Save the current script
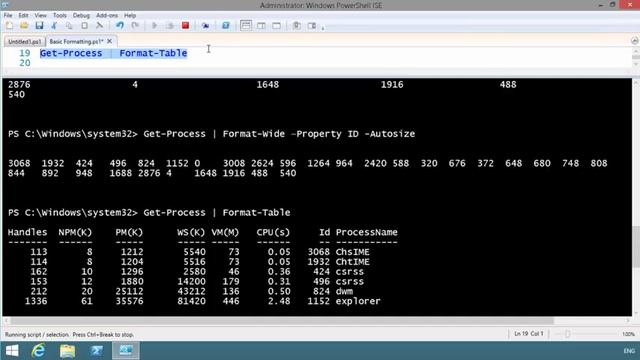Image resolution: width=640 pixels, height=360 pixels. (x=39, y=26)
